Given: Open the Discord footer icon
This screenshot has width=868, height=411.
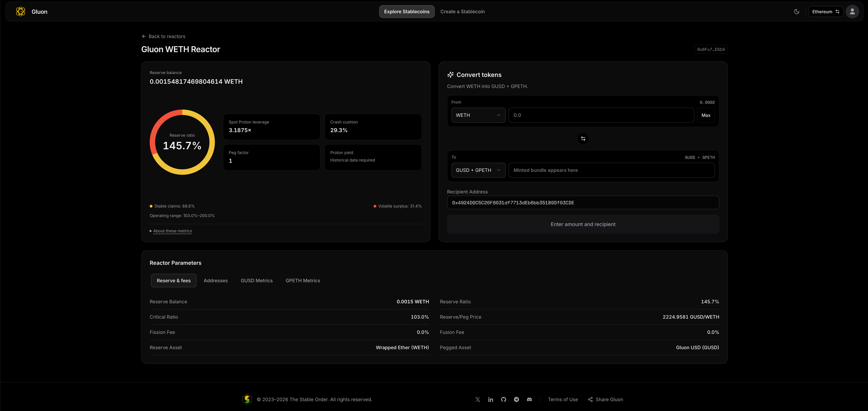Looking at the screenshot, I should [529, 400].
